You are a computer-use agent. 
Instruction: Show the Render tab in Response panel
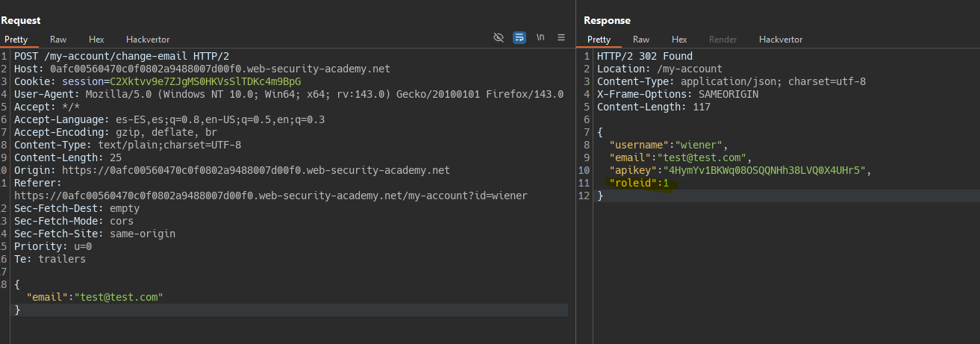tap(722, 40)
